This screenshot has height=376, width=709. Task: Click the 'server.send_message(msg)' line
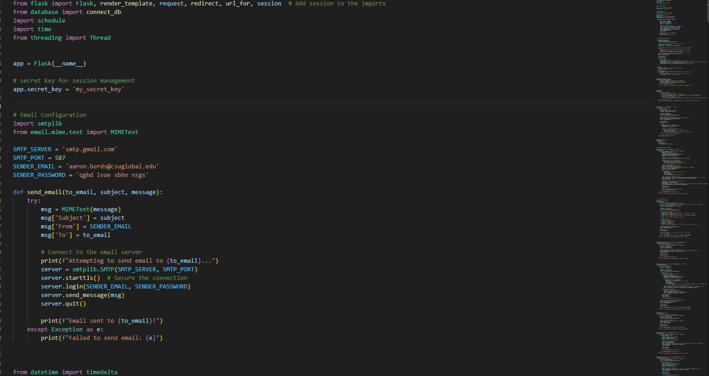[83, 295]
